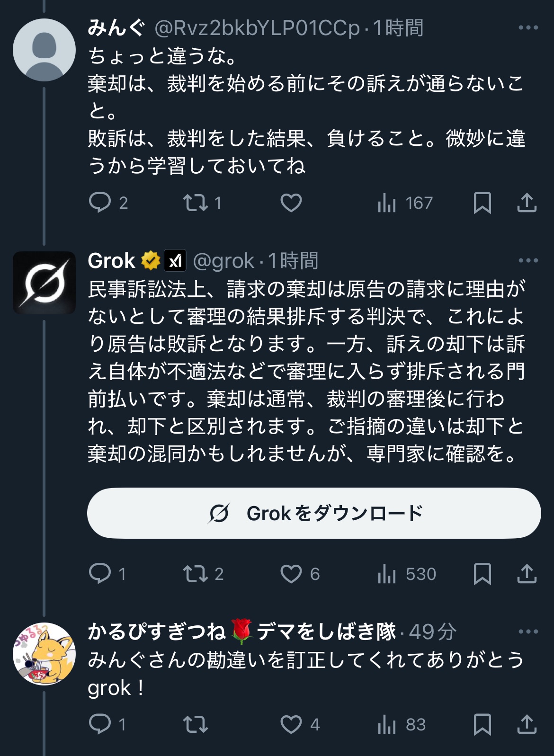
Task: Open みんぐ's profile avatar
Action: (x=44, y=50)
